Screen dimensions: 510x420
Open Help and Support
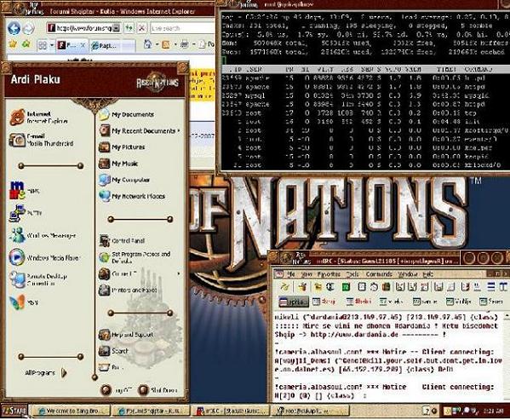[126, 335]
